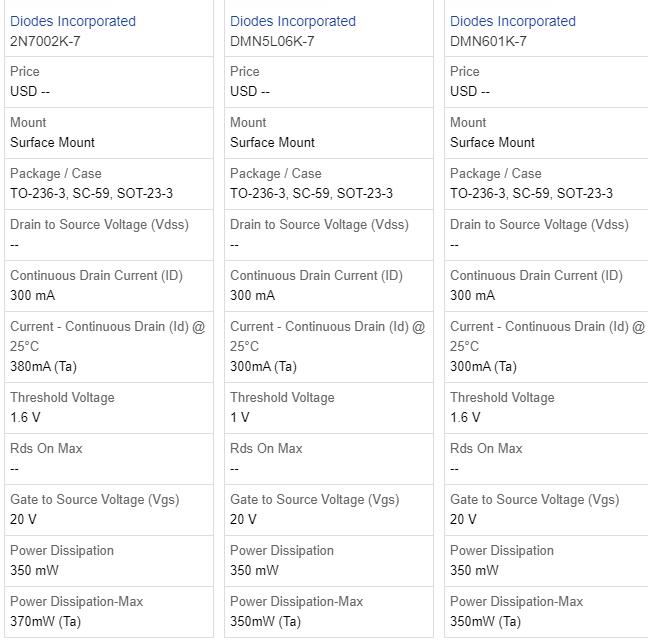Click Continuous Drain Current label for DMN5L06K-7
The image size is (648, 643).
316,275
